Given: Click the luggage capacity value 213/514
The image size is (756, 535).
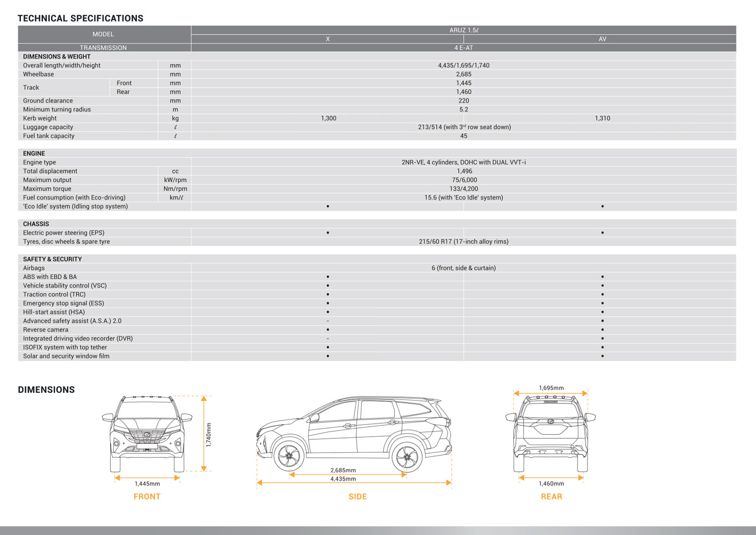Looking at the screenshot, I should (464, 127).
